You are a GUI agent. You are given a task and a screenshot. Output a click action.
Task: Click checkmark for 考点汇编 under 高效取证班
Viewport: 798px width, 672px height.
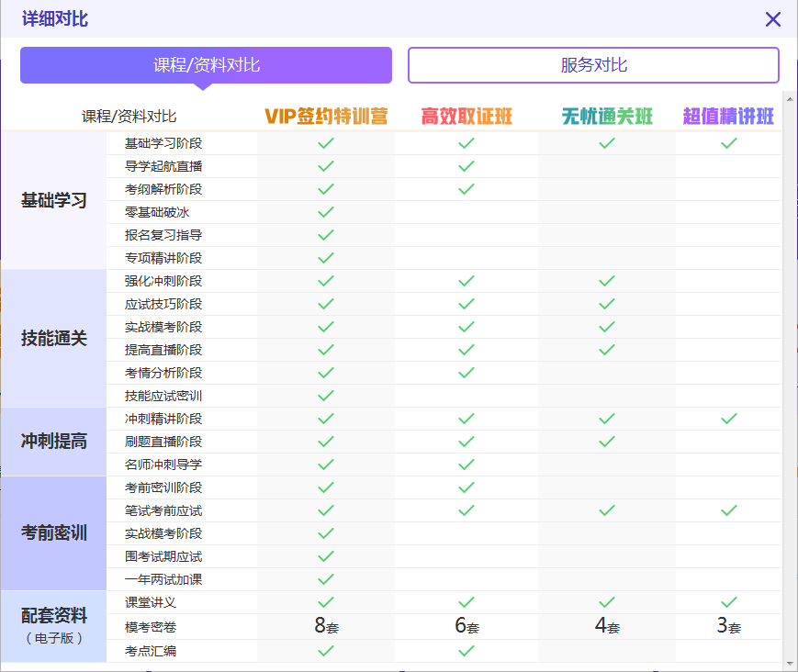pyautogui.click(x=466, y=651)
